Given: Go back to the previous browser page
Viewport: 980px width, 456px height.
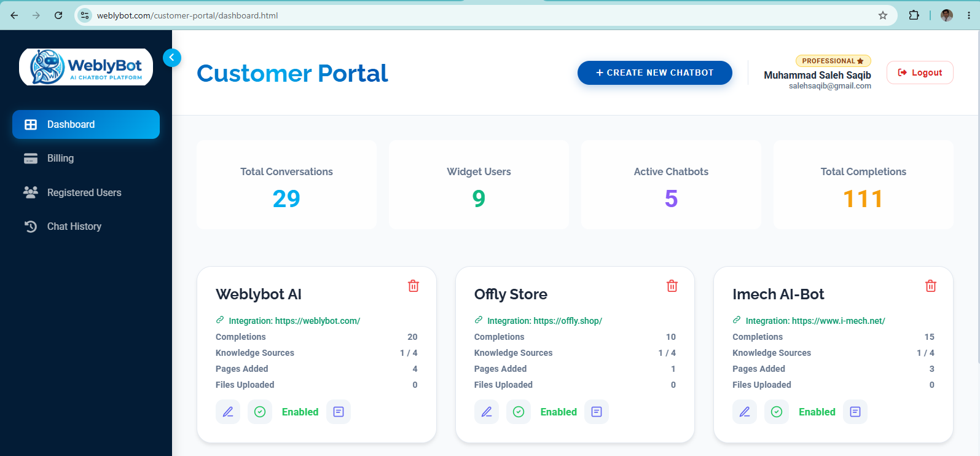Looking at the screenshot, I should coord(14,15).
